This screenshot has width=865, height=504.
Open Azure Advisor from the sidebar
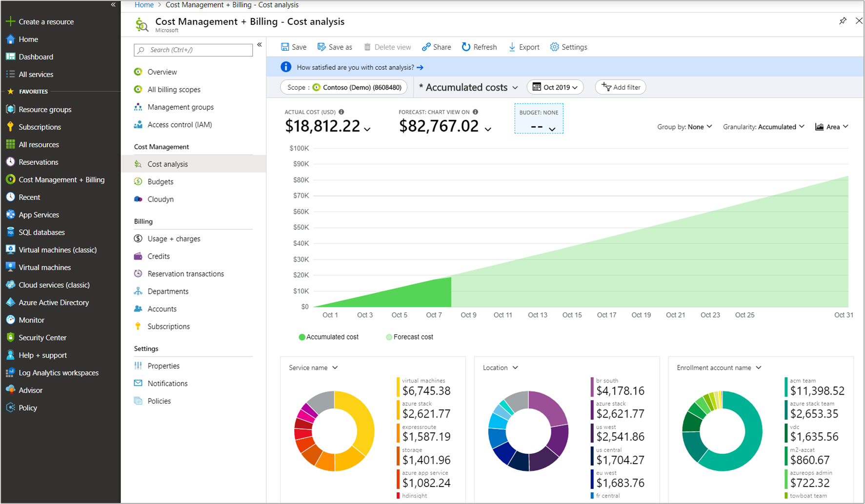pyautogui.click(x=31, y=390)
